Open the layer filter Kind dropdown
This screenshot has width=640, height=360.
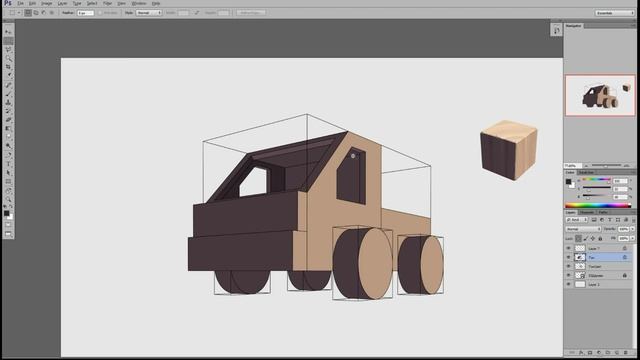(x=576, y=220)
